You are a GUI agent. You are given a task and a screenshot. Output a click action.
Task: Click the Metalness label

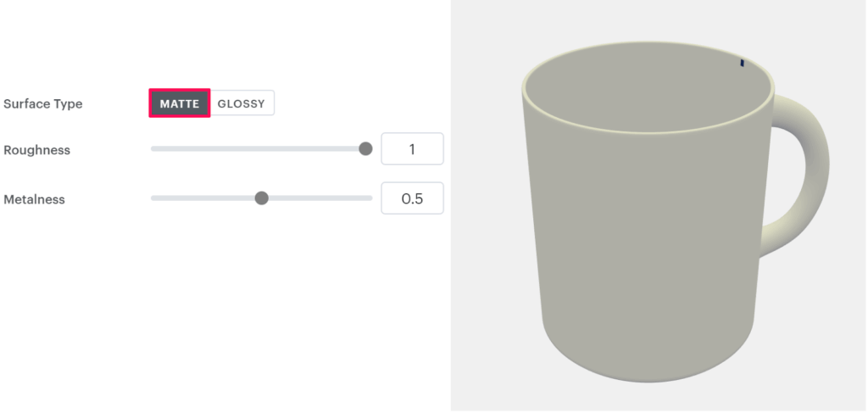(34, 199)
